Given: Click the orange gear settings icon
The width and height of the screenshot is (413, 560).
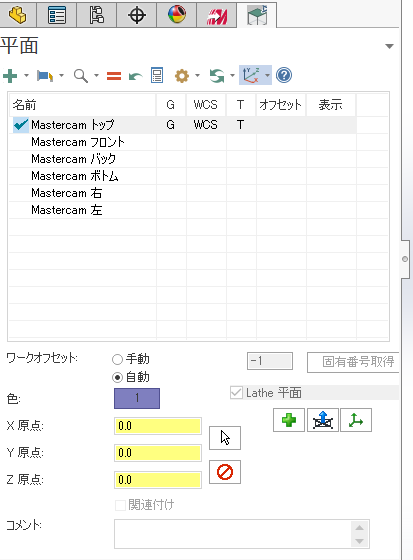Looking at the screenshot, I should 182,76.
